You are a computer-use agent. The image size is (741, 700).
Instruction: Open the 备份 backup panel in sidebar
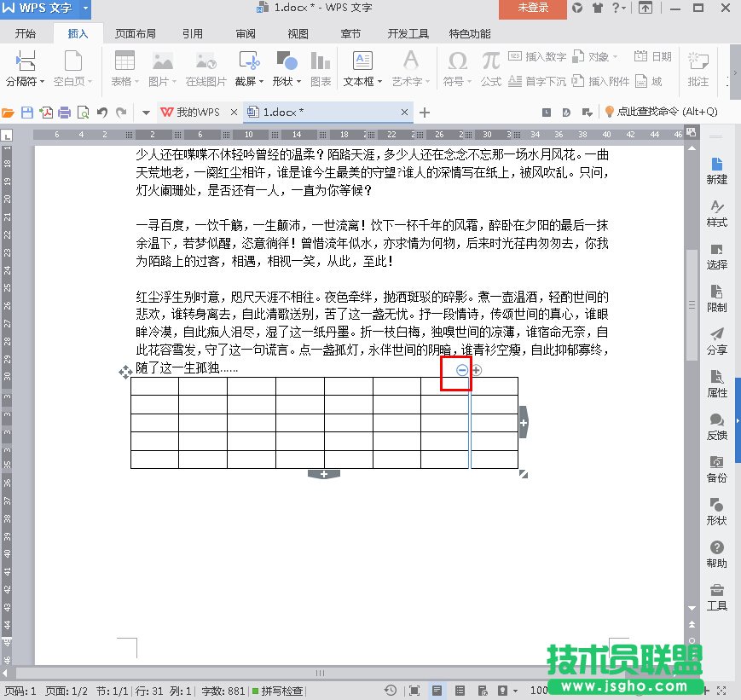tap(717, 469)
